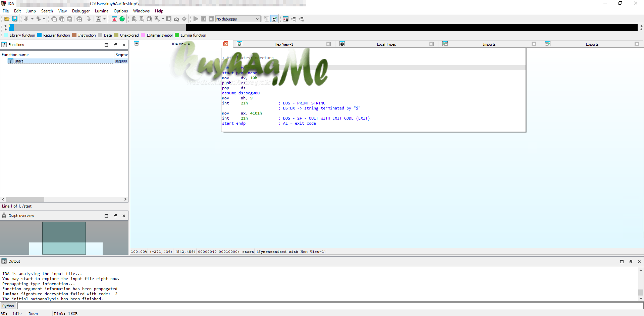
Task: Jump back with the backward arrow icon
Action: (x=26, y=19)
